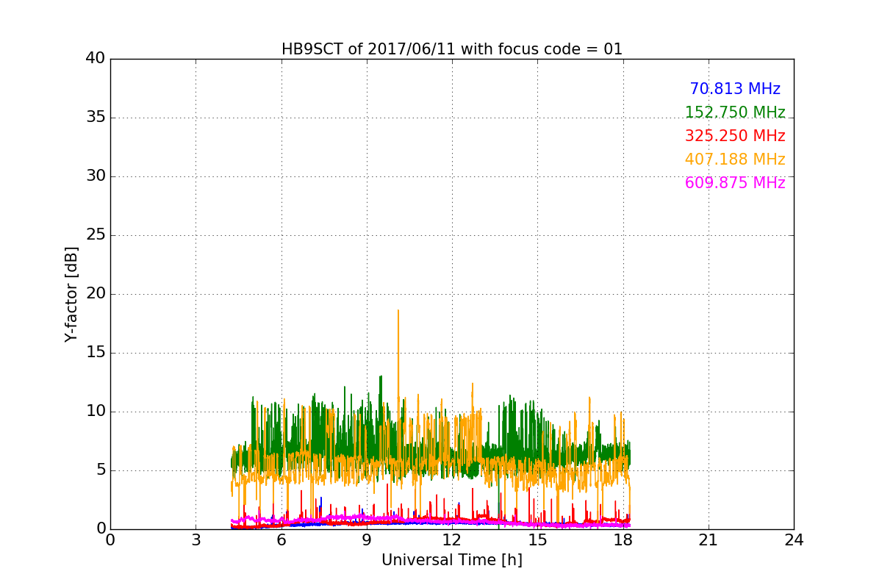Viewport: 882px width, 588px height.
Task: Select the 609.875 MHz legend label
Action: (x=735, y=183)
